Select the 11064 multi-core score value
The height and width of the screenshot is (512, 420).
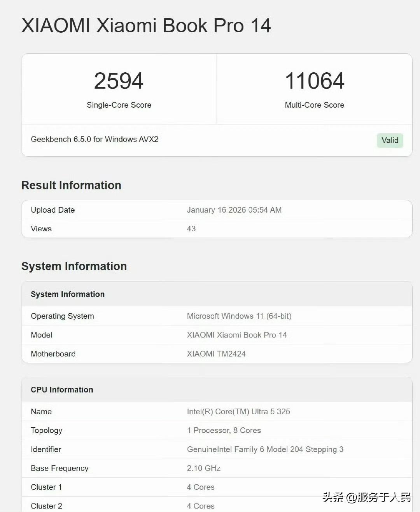tap(315, 81)
